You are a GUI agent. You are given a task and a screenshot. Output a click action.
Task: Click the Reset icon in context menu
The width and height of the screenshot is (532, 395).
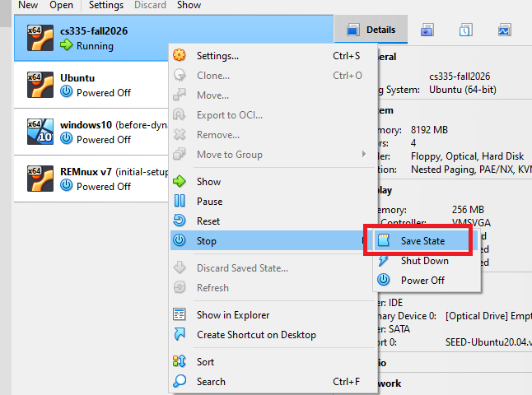tap(180, 221)
